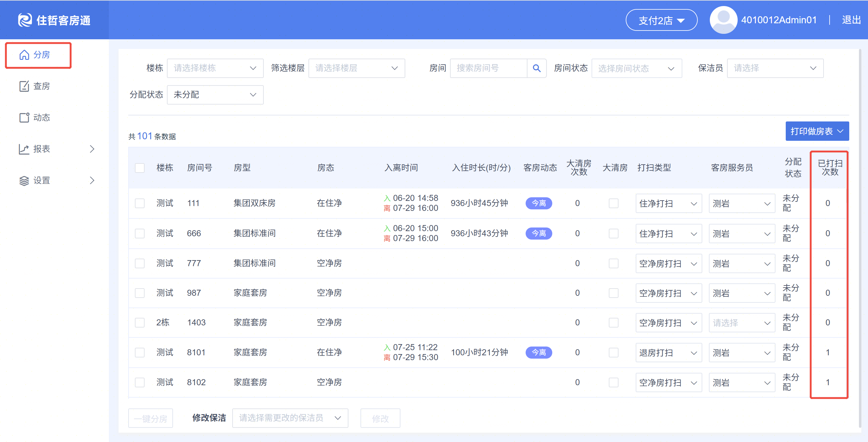
Task: Click the 报表 chart icon
Action: pyautogui.click(x=24, y=149)
